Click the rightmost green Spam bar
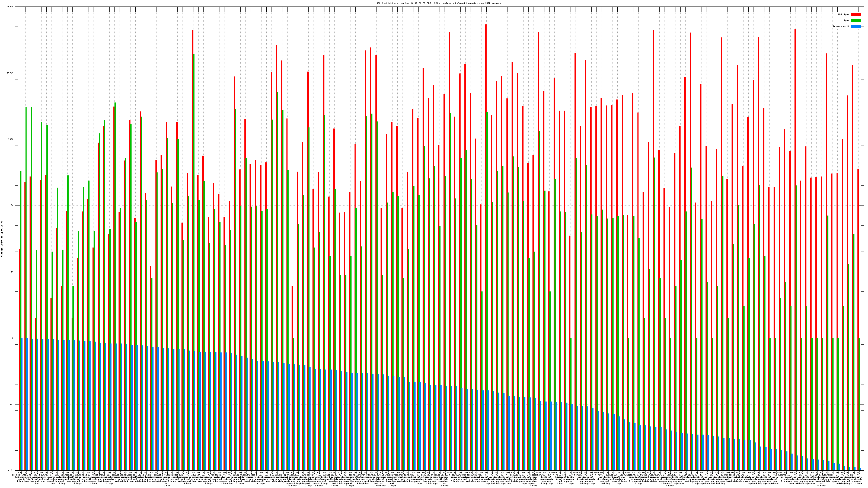The image size is (868, 488). pos(859,404)
